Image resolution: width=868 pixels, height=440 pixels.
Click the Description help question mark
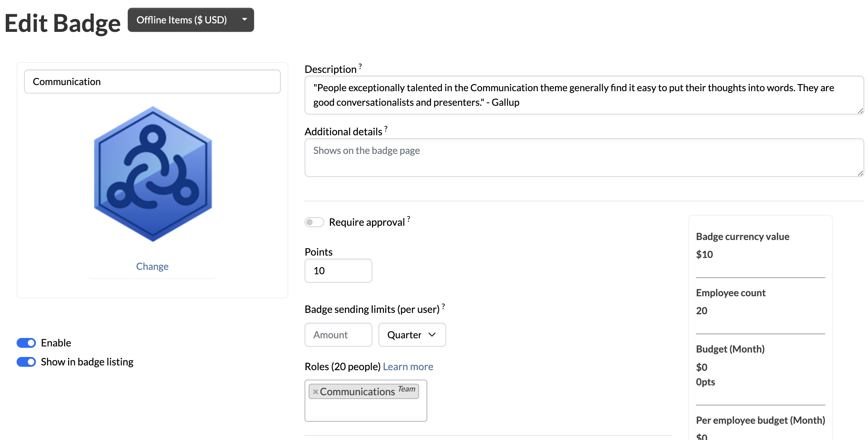pos(360,66)
